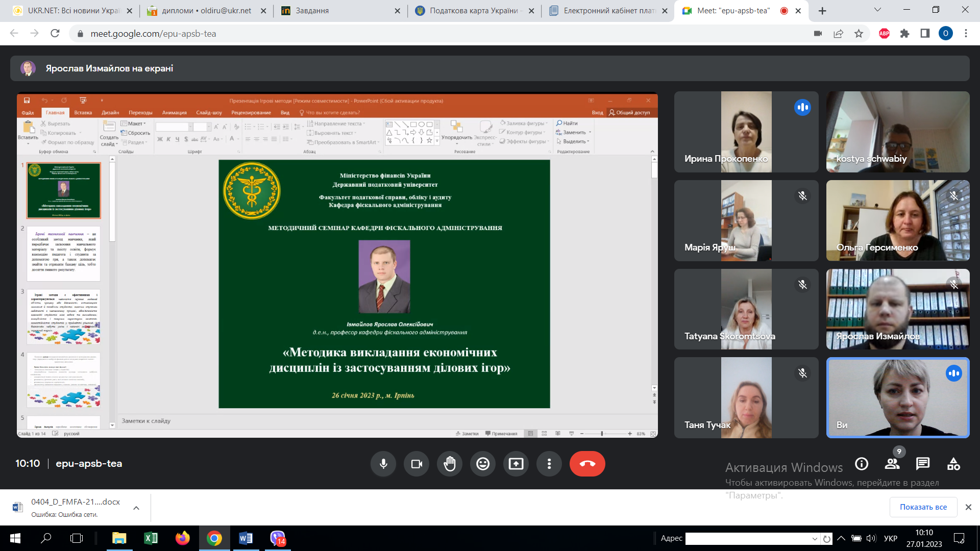Click Показать все downloads button

[923, 507]
